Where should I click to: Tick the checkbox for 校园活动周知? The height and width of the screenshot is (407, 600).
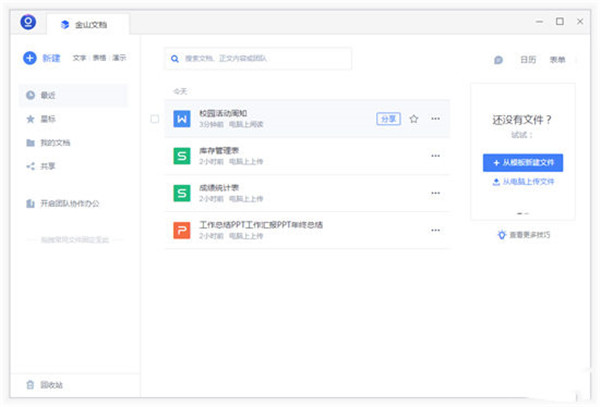point(155,119)
